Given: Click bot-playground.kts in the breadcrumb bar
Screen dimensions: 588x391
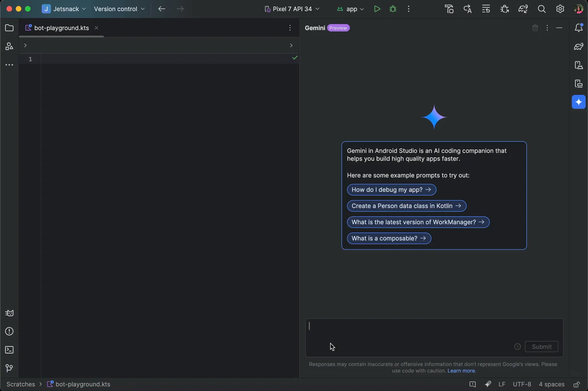Looking at the screenshot, I should 79,384.
